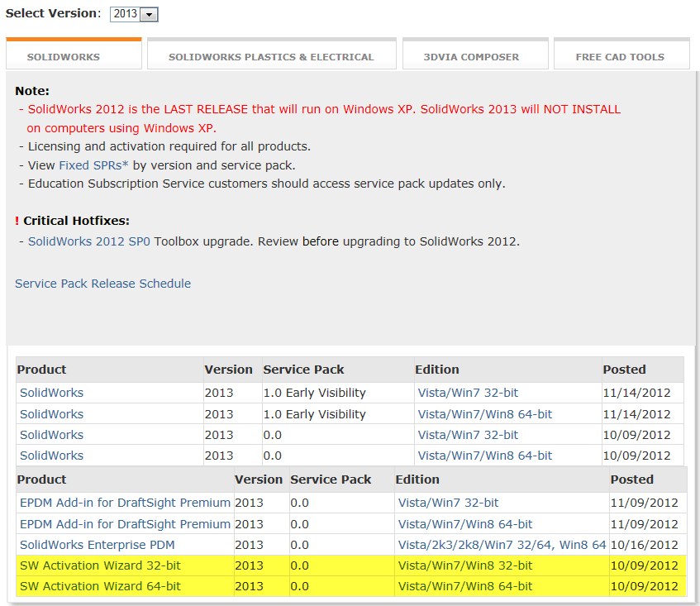Switch to the SOLIDWORKS tab
This screenshot has width=700, height=606.
pos(64,57)
